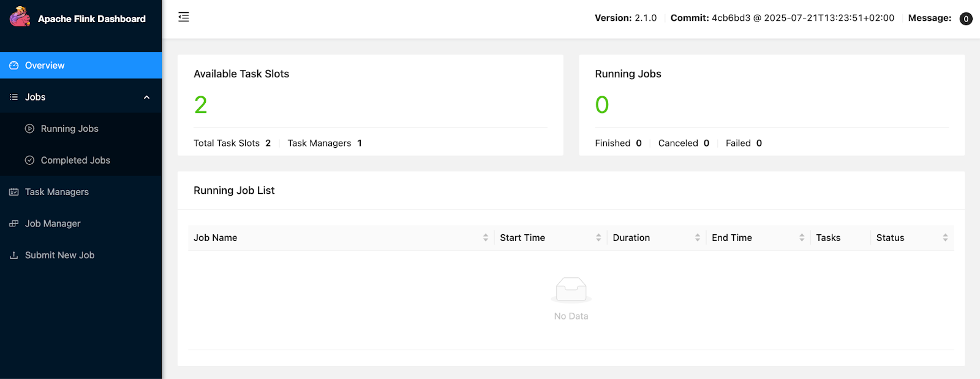980x379 pixels.
Task: Click the Finished count label
Action: (x=612, y=143)
